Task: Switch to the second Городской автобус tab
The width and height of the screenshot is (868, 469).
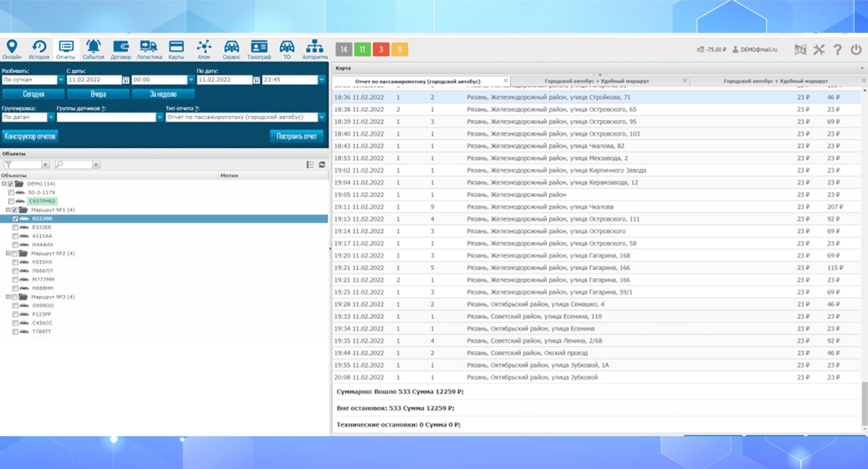Action: (x=775, y=81)
